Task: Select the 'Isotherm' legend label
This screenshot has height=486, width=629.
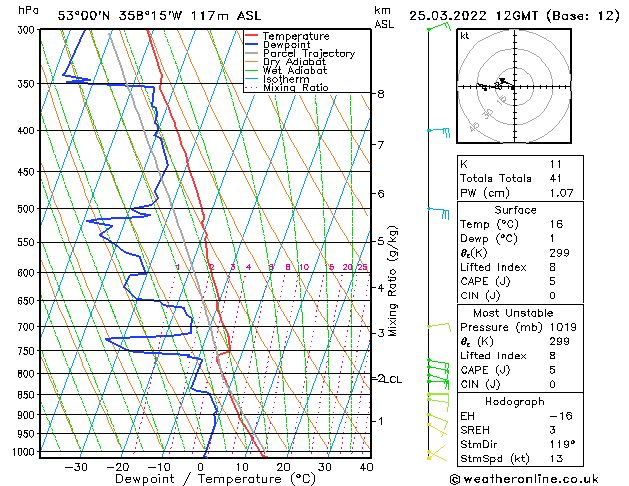Action: tap(286, 79)
